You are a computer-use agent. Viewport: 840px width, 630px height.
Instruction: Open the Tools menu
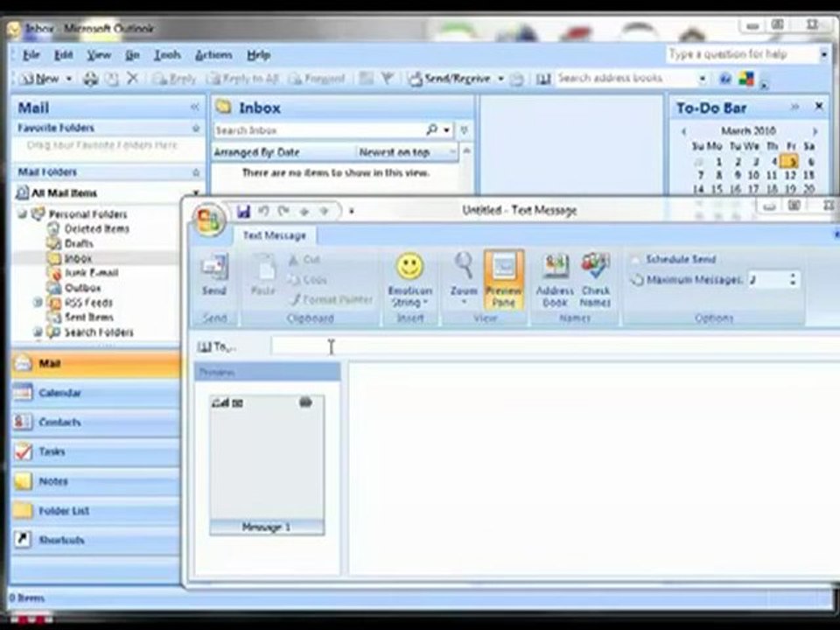pyautogui.click(x=167, y=54)
